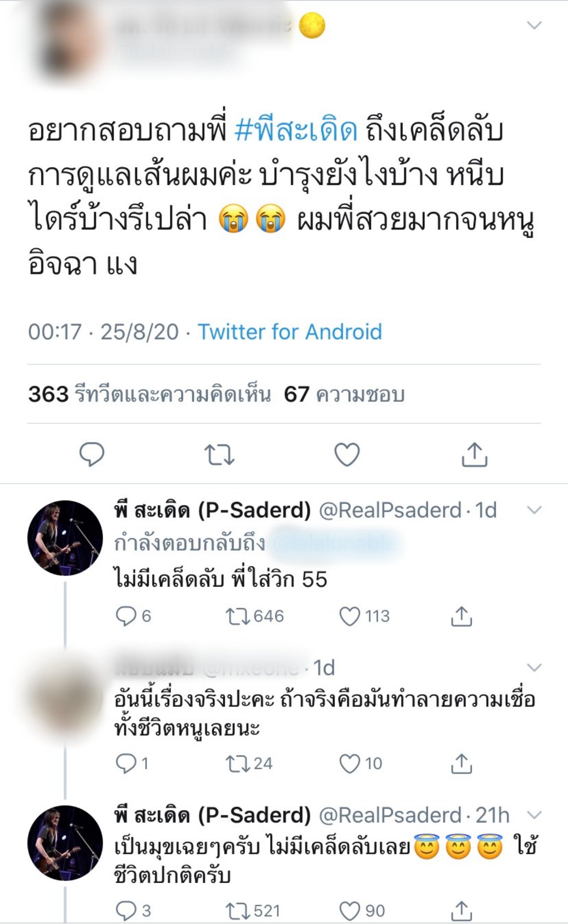The image size is (568, 924).
Task: Reply to the main tweet
Action: tap(92, 454)
